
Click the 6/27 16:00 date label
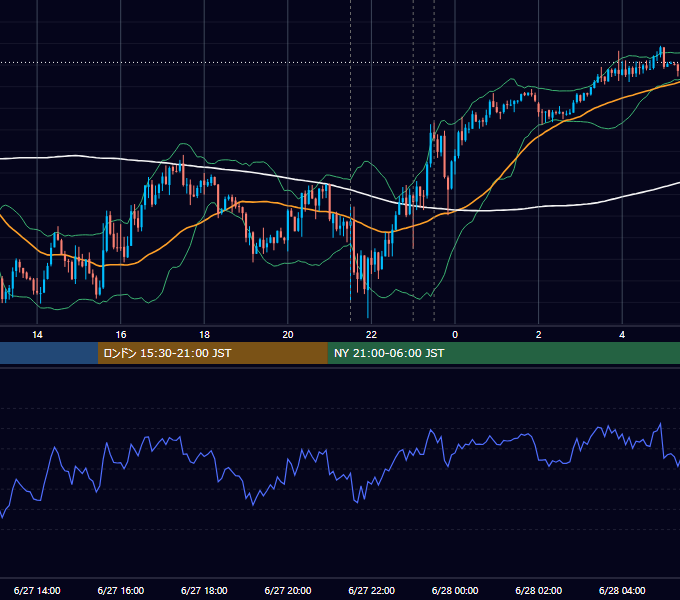[121, 590]
